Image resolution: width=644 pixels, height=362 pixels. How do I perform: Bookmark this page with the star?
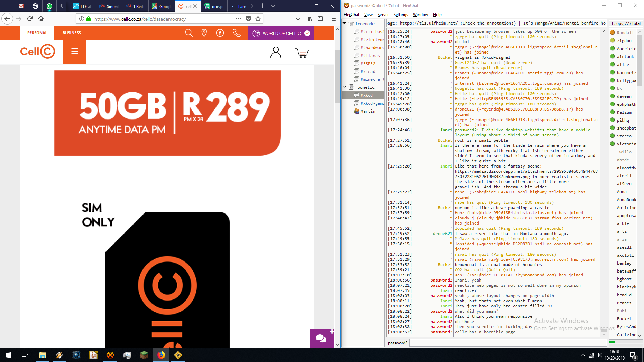pos(258,19)
